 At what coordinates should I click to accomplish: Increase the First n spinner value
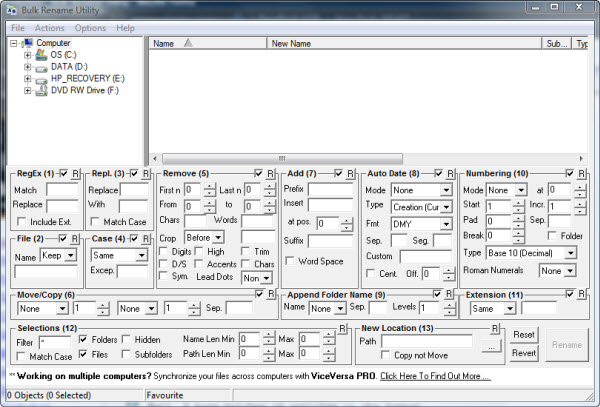point(210,187)
